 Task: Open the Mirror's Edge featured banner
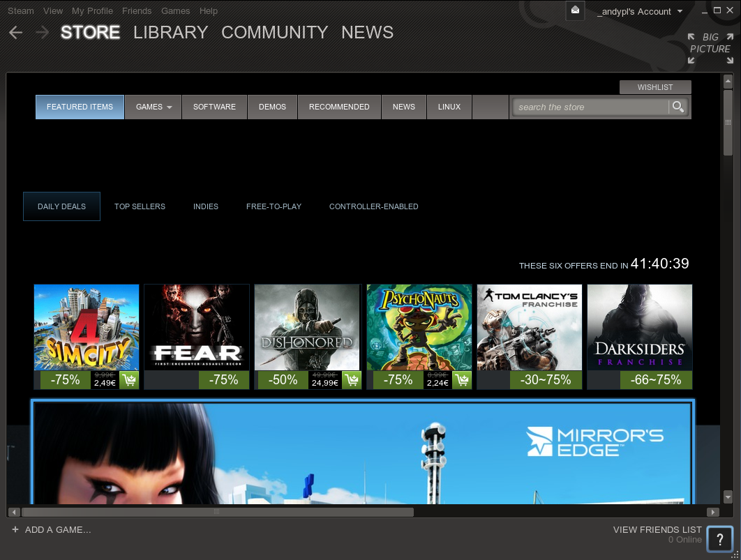[x=363, y=453]
